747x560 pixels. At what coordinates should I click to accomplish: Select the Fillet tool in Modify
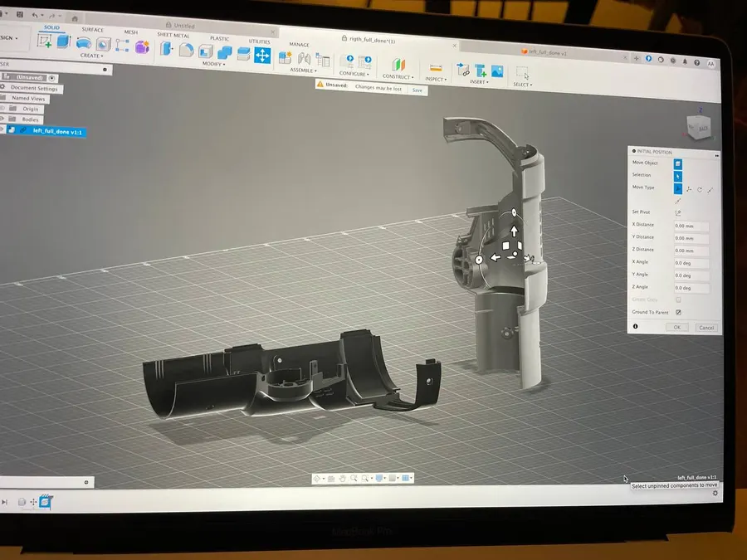coord(186,50)
